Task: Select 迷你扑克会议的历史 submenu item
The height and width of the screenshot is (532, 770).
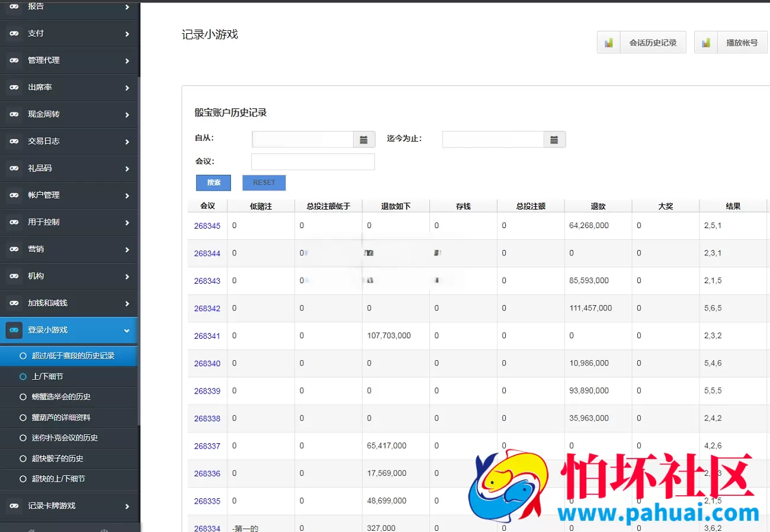Action: (69, 438)
